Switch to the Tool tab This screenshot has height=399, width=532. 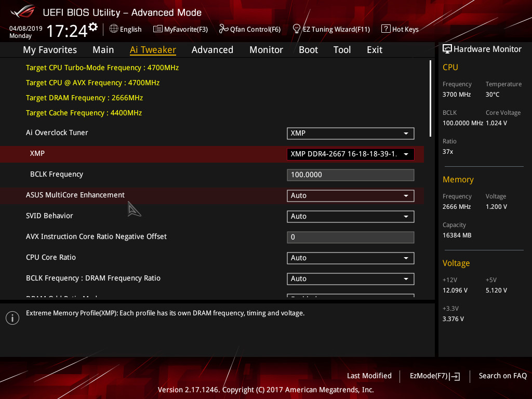(x=342, y=50)
